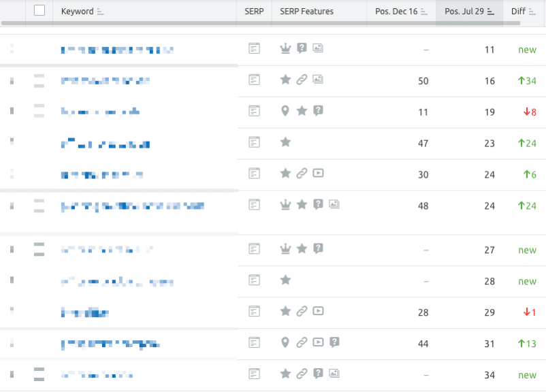Click the star icon in the row ranked 23
The width and height of the screenshot is (546, 392).
click(285, 142)
